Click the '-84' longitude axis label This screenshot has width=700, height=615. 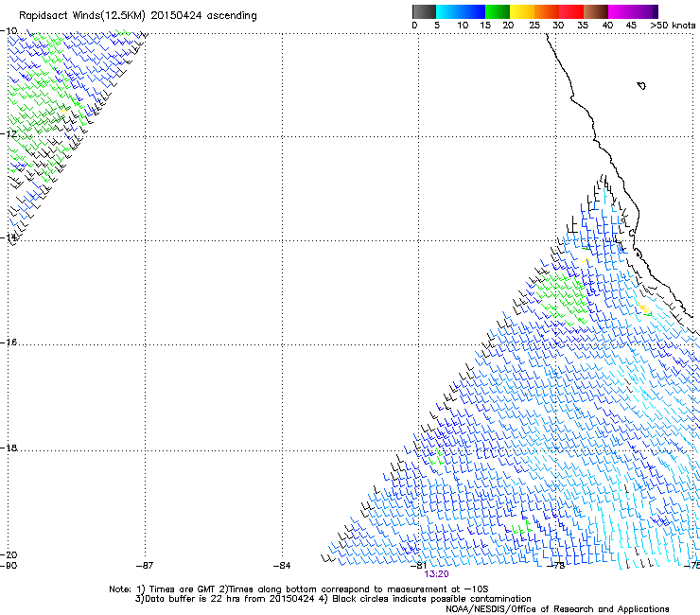click(282, 566)
